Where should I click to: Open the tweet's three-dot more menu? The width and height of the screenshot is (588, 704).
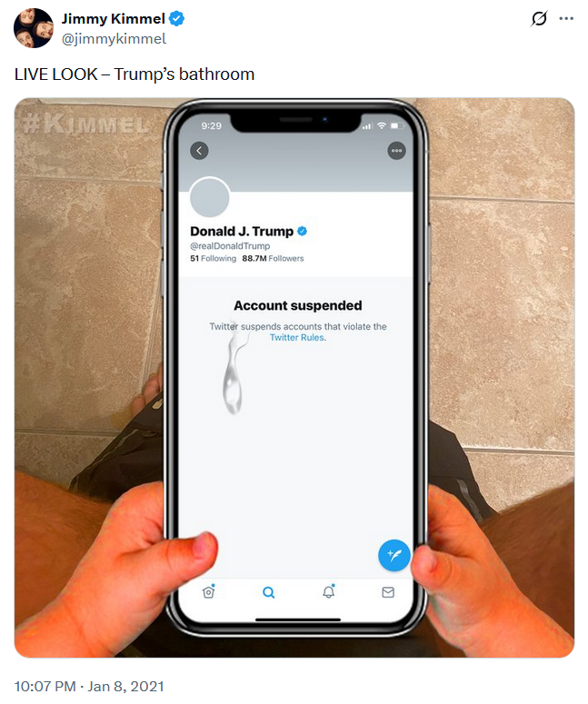566,18
